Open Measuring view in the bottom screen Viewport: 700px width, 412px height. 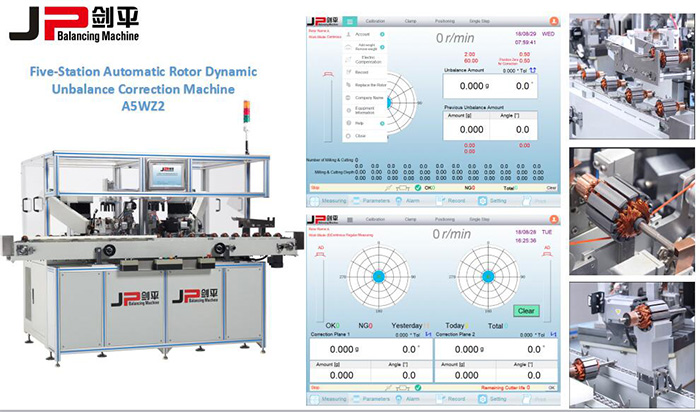tap(328, 399)
